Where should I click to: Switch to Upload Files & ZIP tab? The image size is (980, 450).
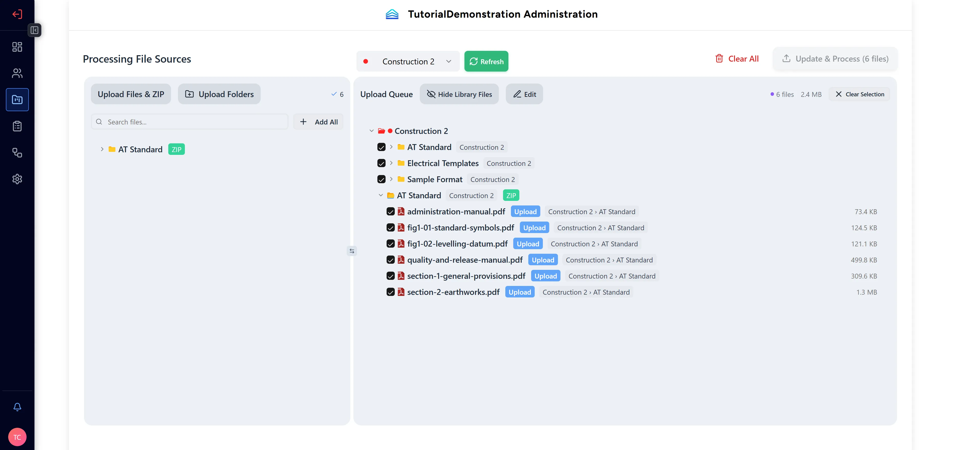(130, 94)
